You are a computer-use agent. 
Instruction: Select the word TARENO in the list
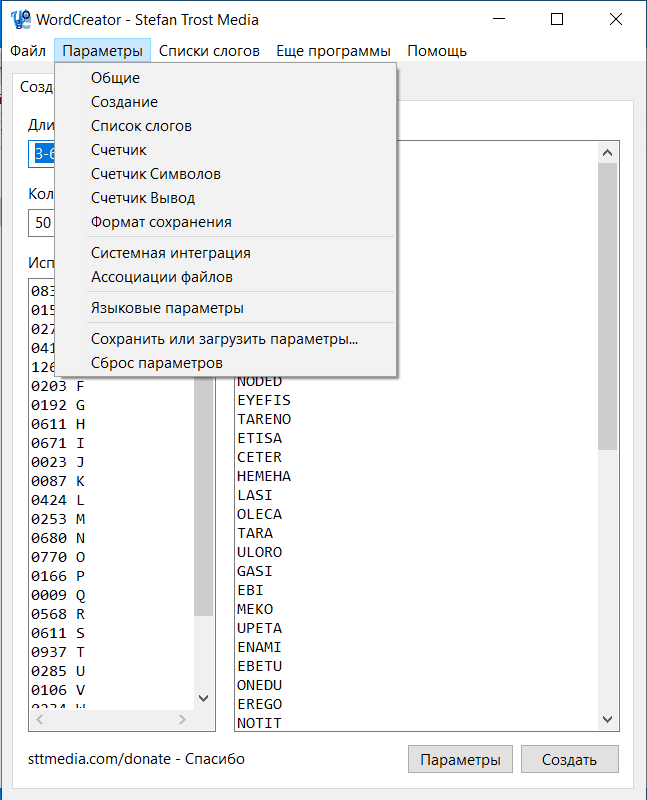click(264, 419)
